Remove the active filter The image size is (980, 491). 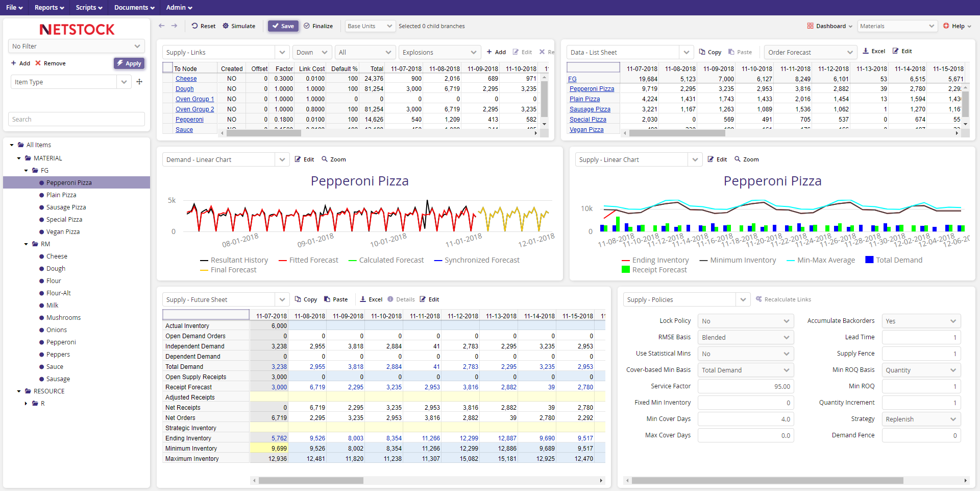(51, 63)
